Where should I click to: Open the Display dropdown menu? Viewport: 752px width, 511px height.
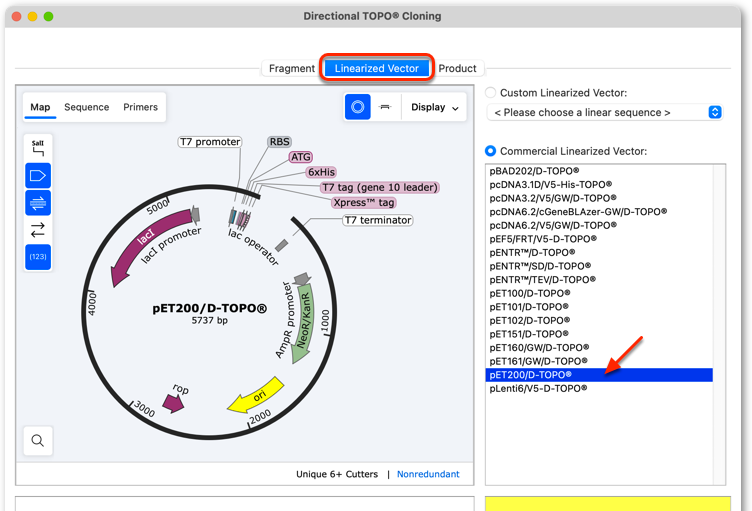click(x=435, y=107)
